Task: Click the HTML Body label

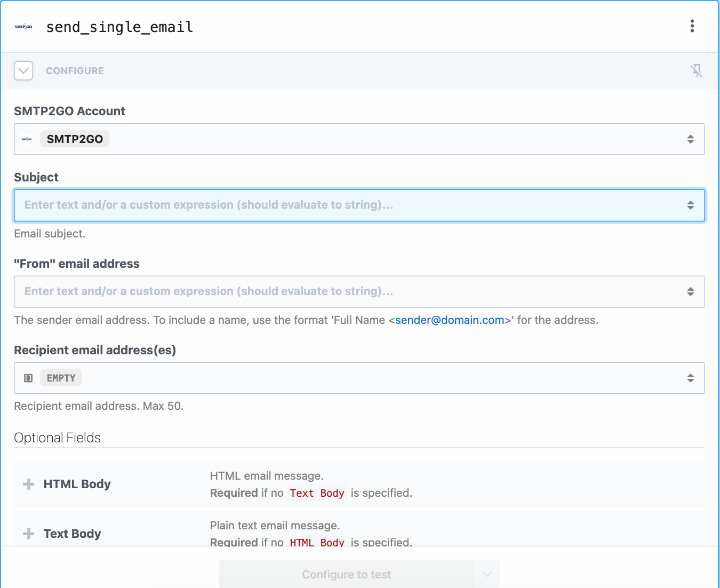Action: click(x=77, y=484)
